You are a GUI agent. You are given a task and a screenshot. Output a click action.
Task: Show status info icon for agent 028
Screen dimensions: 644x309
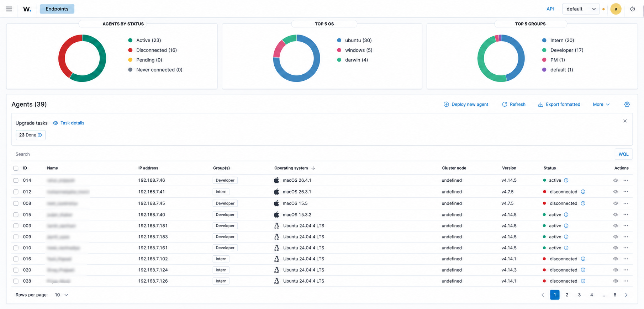coord(583,281)
